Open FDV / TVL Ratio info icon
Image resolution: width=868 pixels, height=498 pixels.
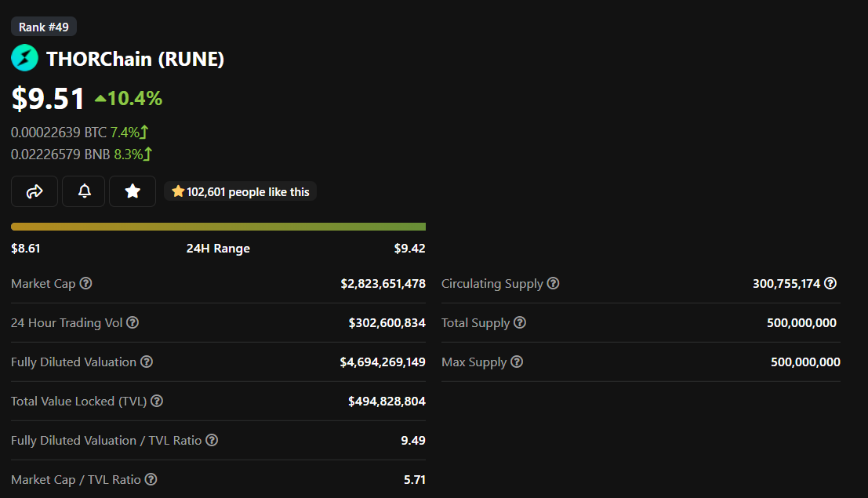212,440
